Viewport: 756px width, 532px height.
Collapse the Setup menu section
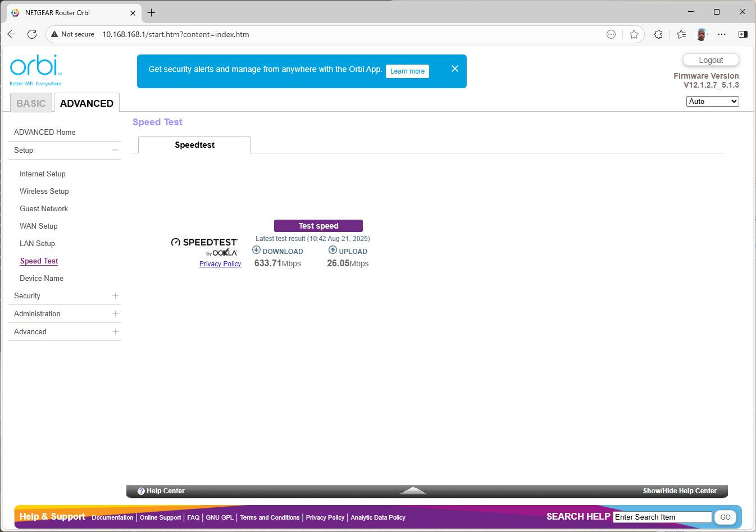tap(115, 150)
